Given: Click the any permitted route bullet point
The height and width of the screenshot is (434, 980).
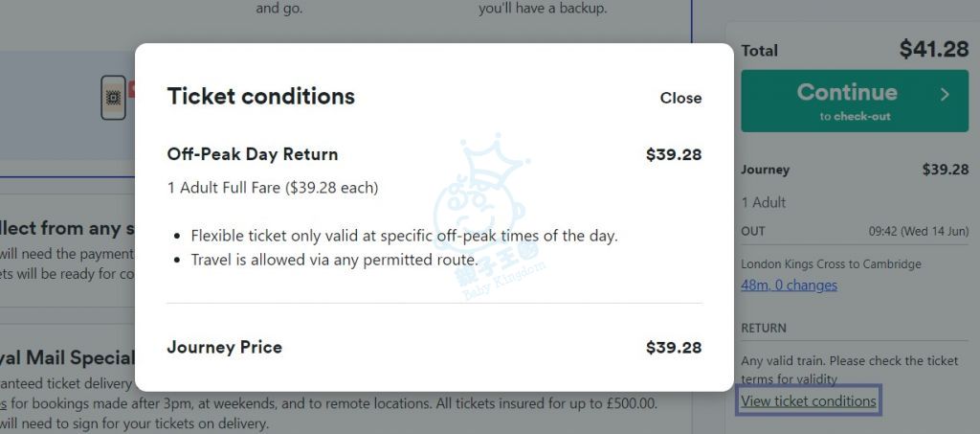Looking at the screenshot, I should (333, 260).
